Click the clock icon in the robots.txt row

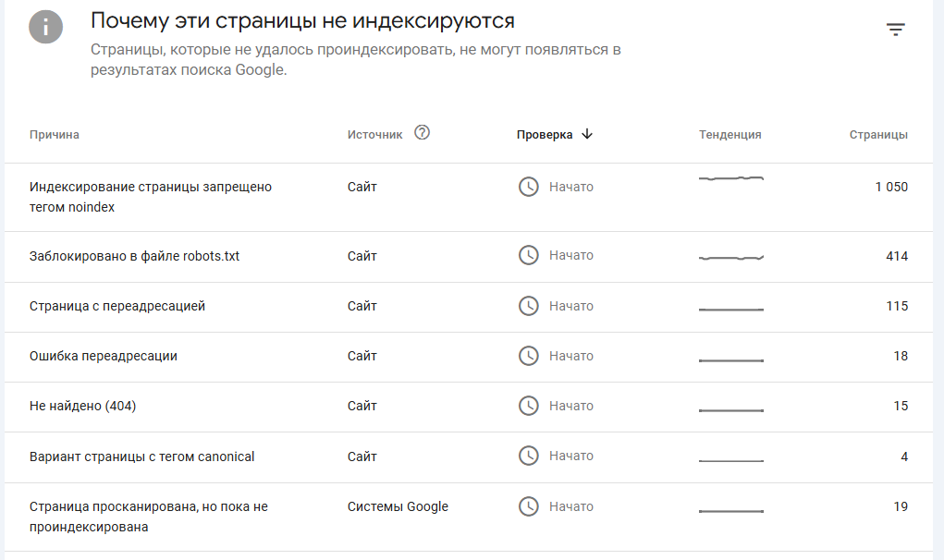528,255
